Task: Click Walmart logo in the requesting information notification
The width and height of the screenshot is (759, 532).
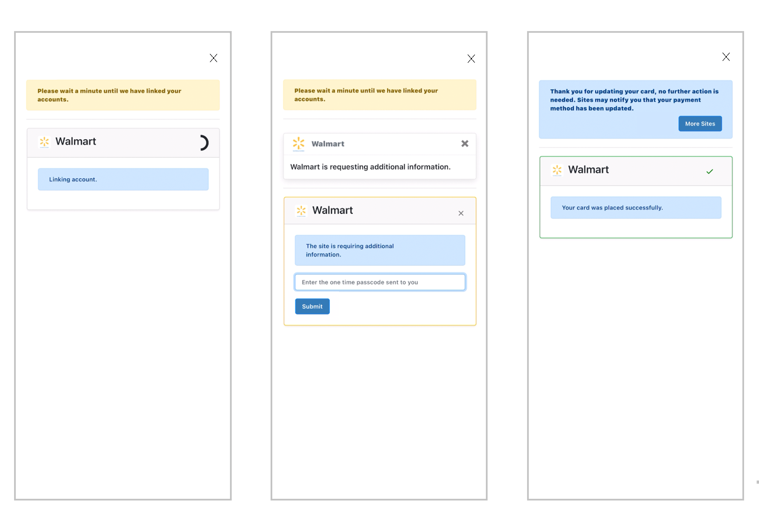Action: tap(299, 144)
